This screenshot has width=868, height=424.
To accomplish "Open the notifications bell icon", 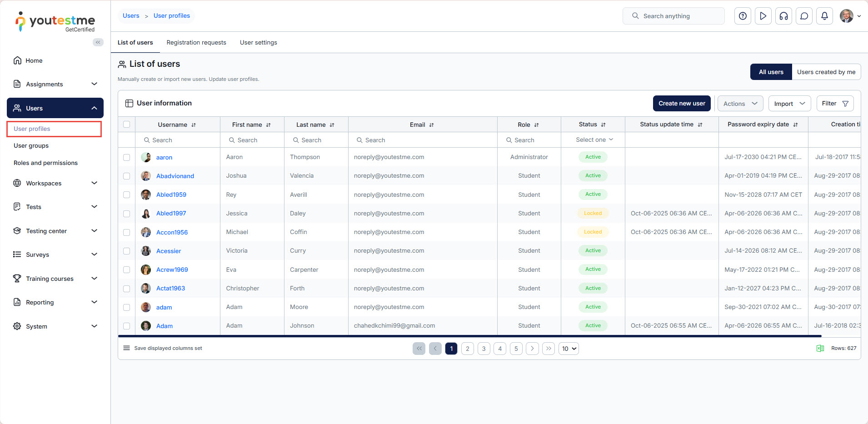I will [824, 16].
